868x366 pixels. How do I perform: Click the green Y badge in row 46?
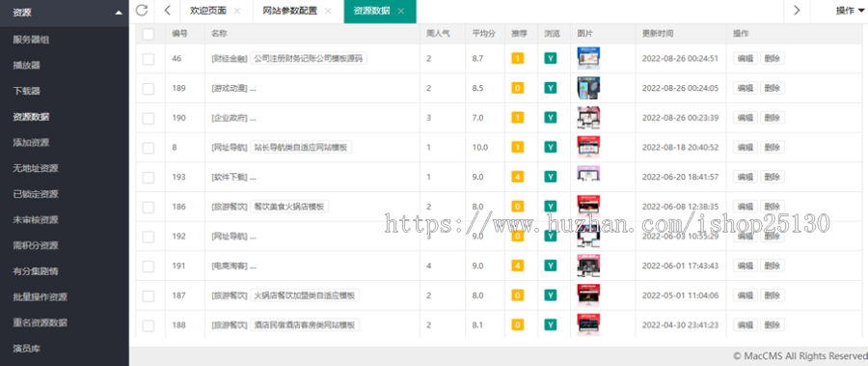click(551, 58)
